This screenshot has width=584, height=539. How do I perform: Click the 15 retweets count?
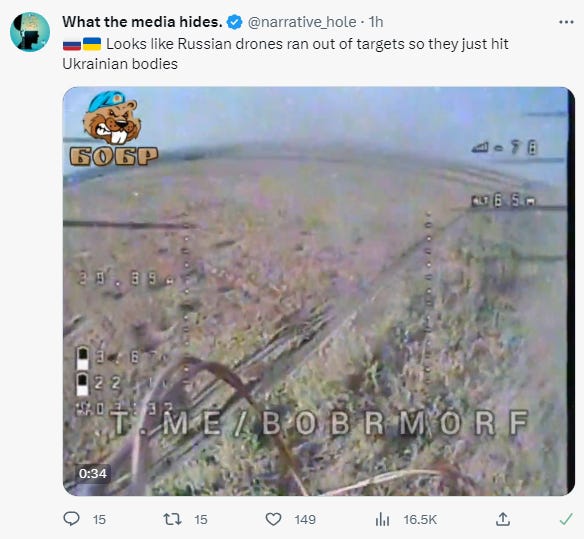(x=201, y=520)
